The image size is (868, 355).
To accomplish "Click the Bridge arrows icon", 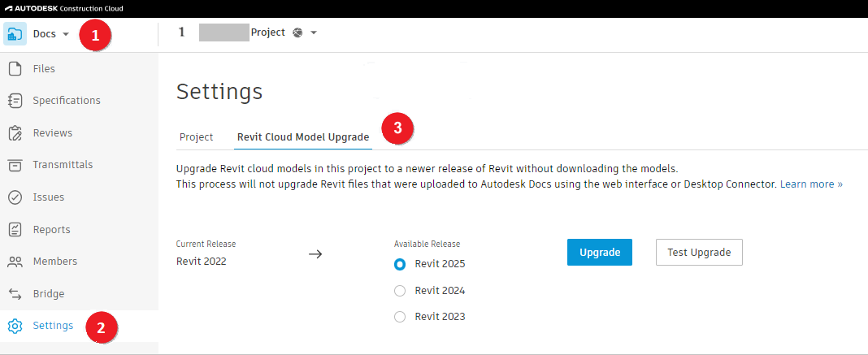I will point(15,294).
